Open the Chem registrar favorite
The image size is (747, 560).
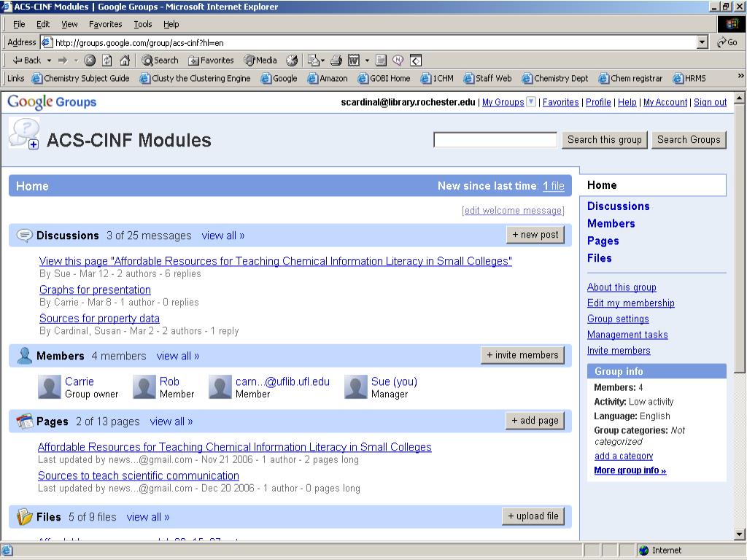point(631,79)
